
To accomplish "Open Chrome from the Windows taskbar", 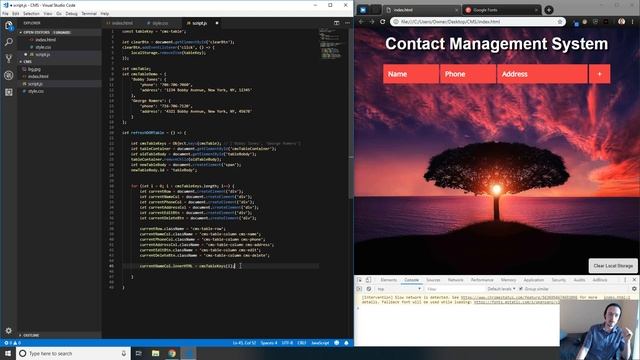I will coord(172,353).
